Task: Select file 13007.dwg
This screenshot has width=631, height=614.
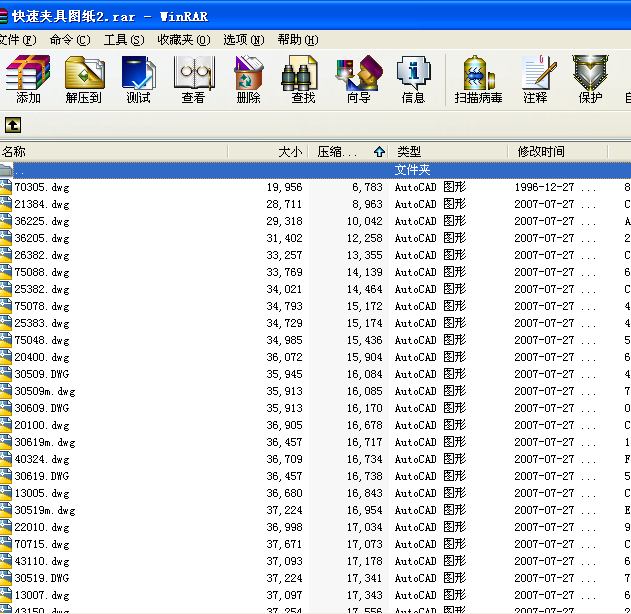Action: point(42,595)
